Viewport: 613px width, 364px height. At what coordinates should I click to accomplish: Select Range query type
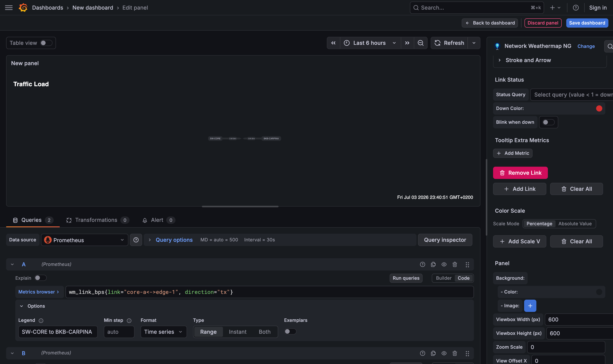click(208, 332)
